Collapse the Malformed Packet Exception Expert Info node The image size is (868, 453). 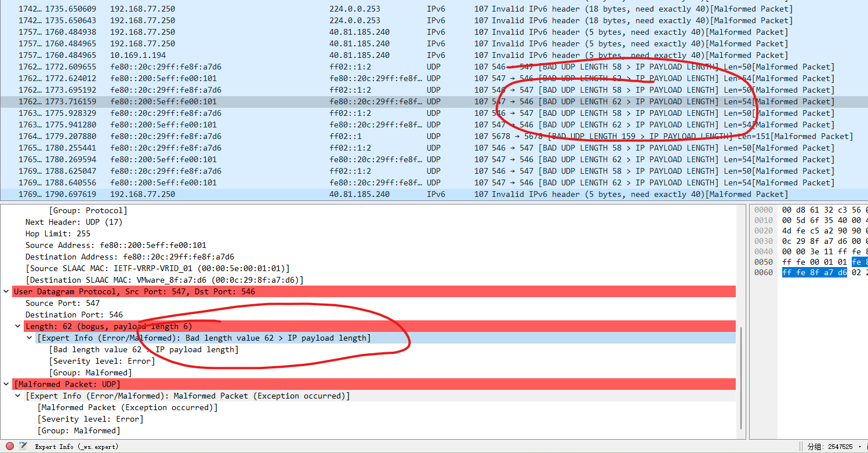[18, 396]
